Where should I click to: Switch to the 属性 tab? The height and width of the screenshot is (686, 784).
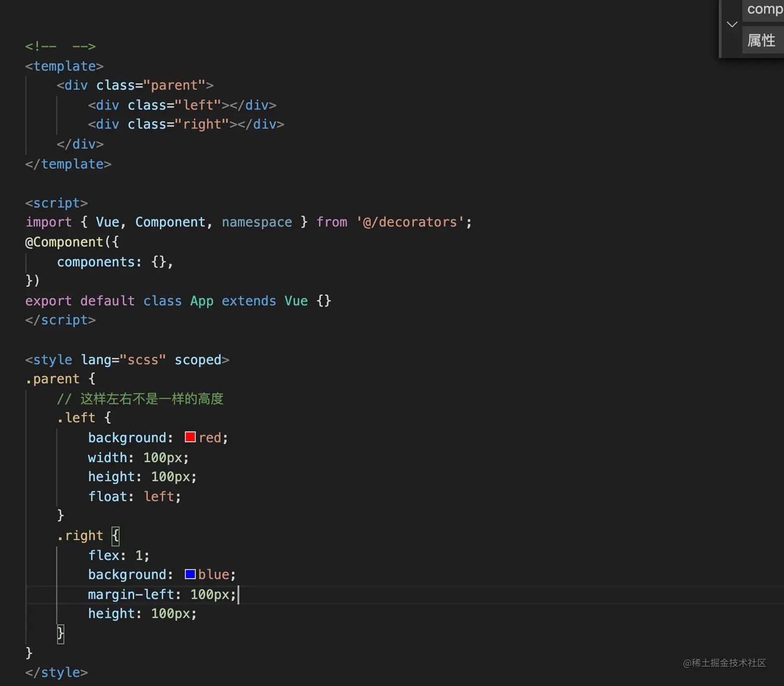tap(762, 40)
